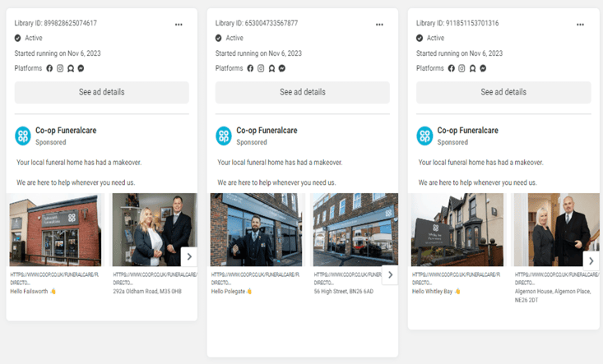Click Facebook platform icon on ad 911851153701316
This screenshot has height=364, width=603.
[451, 68]
